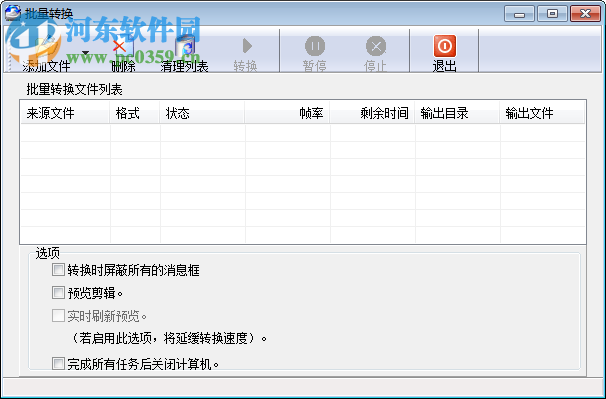Click the Delete (删除) toolbar icon

(123, 46)
